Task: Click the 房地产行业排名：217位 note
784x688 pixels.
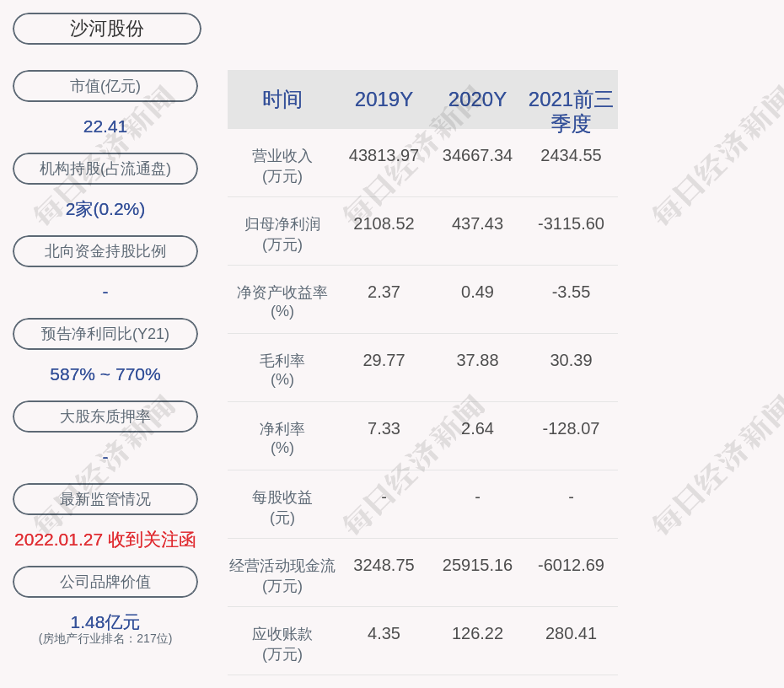Action: coord(105,638)
